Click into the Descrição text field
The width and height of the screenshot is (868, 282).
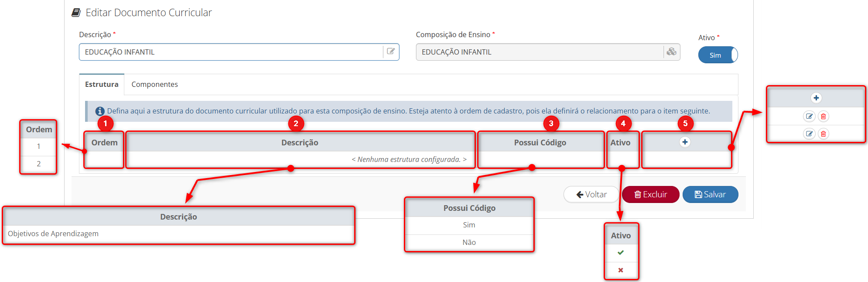231,52
